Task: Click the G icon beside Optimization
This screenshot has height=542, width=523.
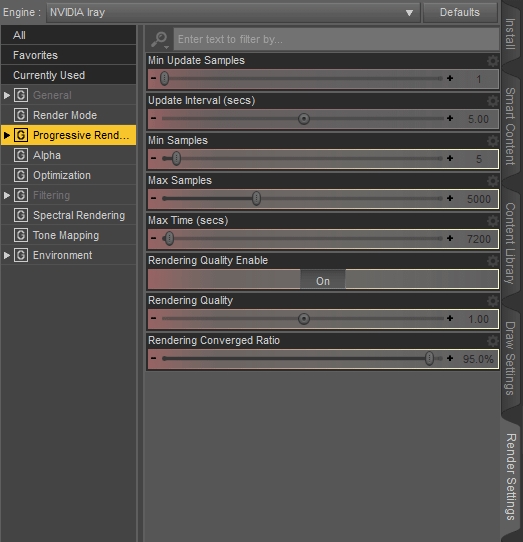Action: [x=21, y=175]
